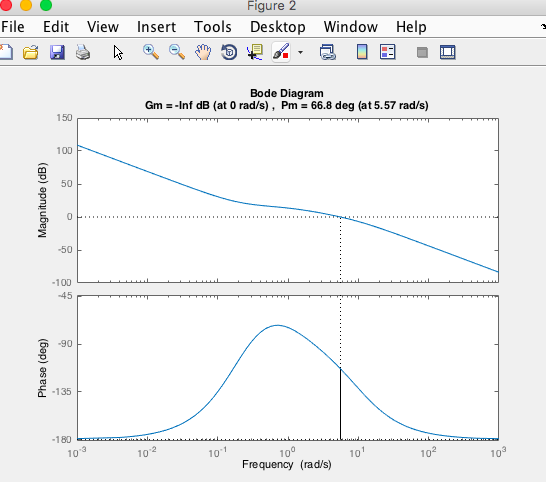Select the Edit Plot arrow tool
This screenshot has width=546, height=482.
point(118,53)
